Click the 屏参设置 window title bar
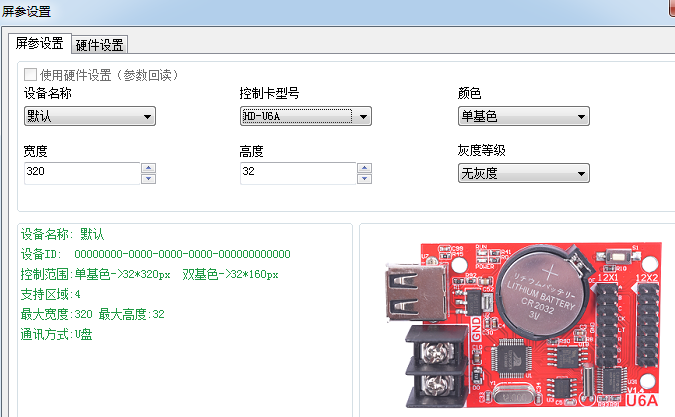The width and height of the screenshot is (675, 417). point(300,12)
